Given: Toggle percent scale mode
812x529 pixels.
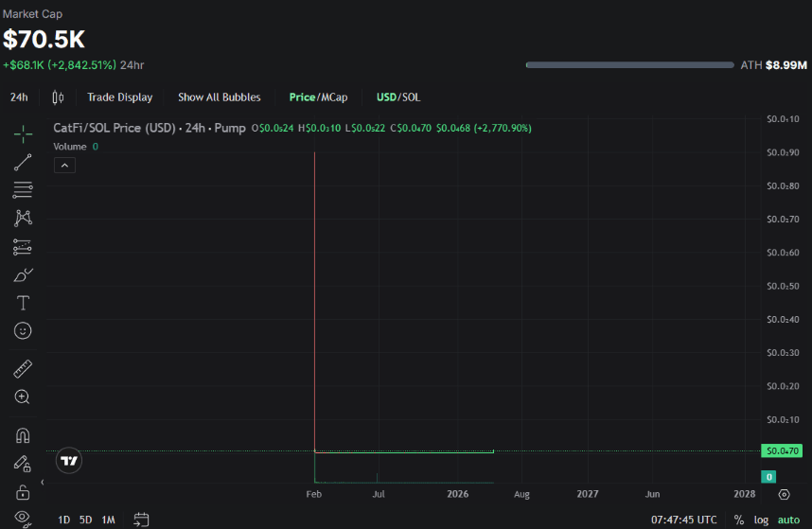Looking at the screenshot, I should (739, 520).
